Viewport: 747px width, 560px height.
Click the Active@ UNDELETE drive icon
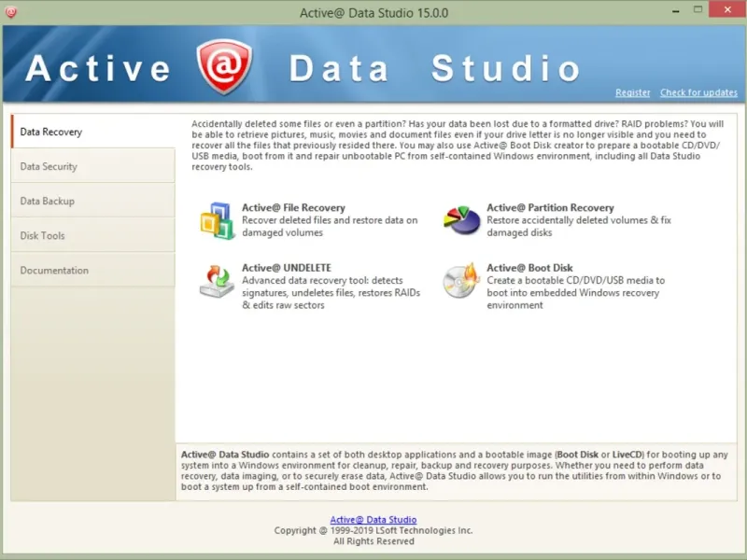[217, 281]
